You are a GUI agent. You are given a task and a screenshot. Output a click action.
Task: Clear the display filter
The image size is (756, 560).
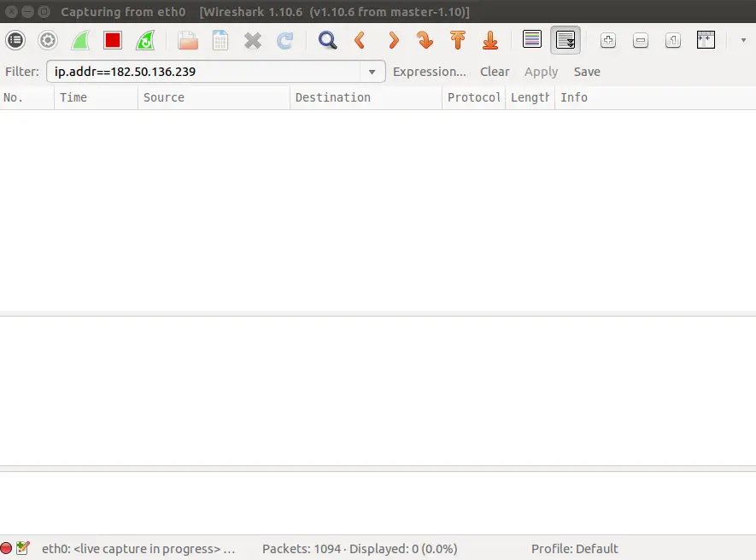(495, 72)
